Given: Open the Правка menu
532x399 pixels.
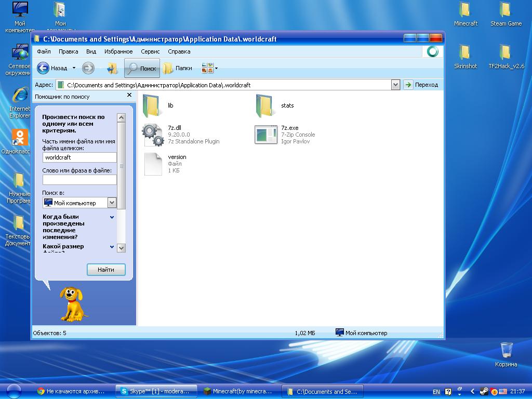Looking at the screenshot, I should [x=68, y=51].
